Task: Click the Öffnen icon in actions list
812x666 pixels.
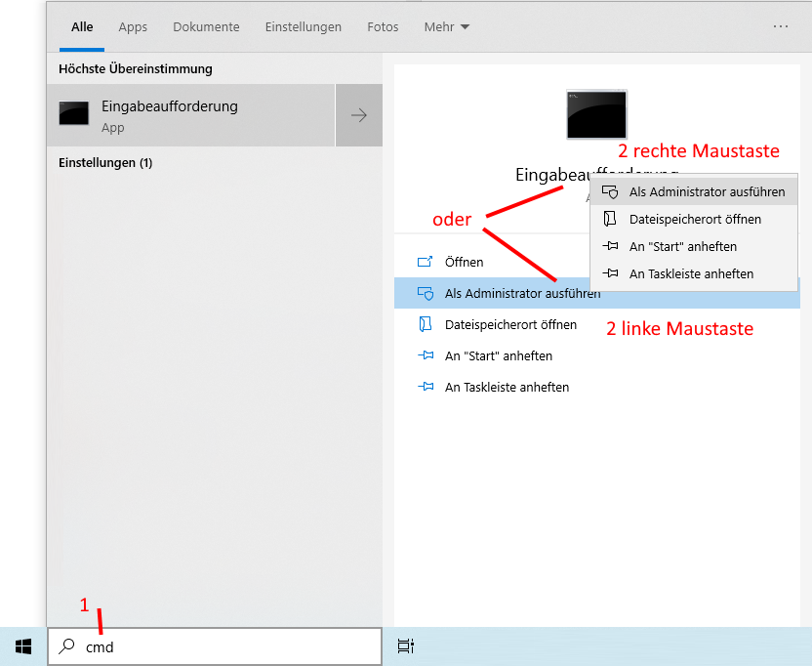Action: pos(425,262)
